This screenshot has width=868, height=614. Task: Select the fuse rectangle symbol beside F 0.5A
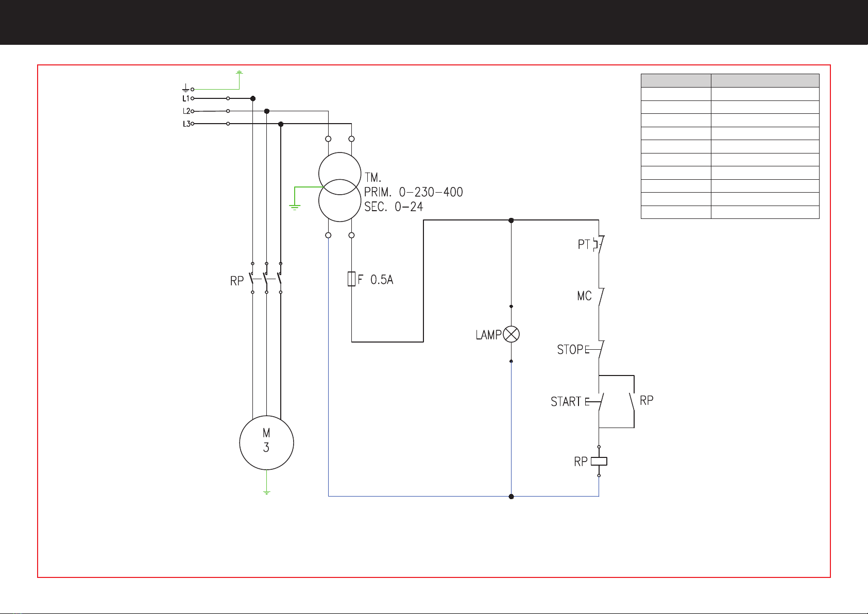coord(351,279)
